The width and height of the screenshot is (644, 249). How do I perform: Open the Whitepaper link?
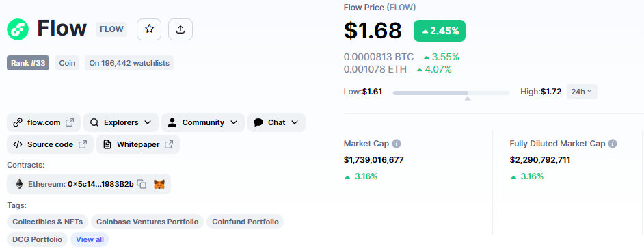pyautogui.click(x=138, y=144)
